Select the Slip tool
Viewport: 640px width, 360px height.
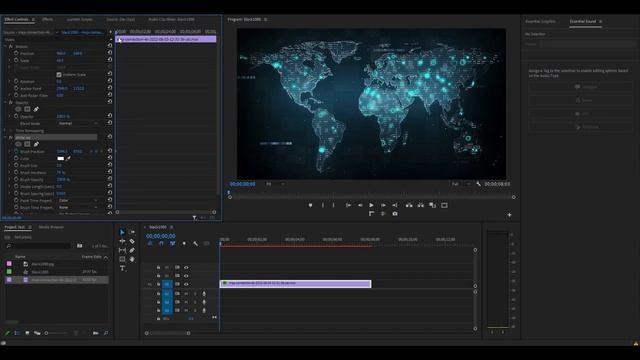[x=122, y=250]
